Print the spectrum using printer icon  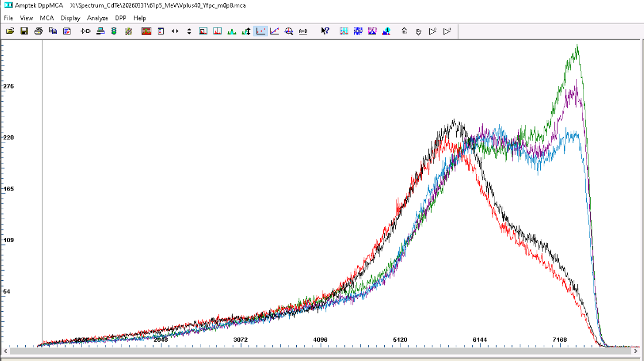pyautogui.click(x=38, y=31)
